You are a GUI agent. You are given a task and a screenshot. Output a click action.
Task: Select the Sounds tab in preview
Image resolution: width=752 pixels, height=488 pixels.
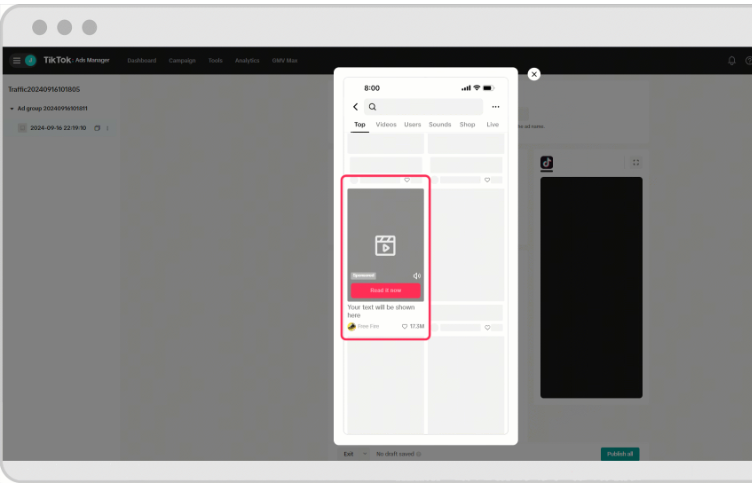point(440,125)
